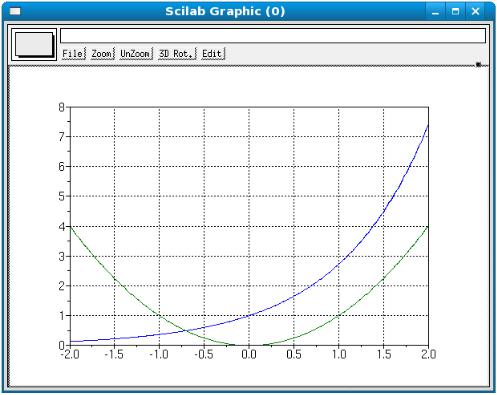Image resolution: width=497 pixels, height=395 pixels.
Task: Click the gray graphic preview box
Action: (x=34, y=44)
